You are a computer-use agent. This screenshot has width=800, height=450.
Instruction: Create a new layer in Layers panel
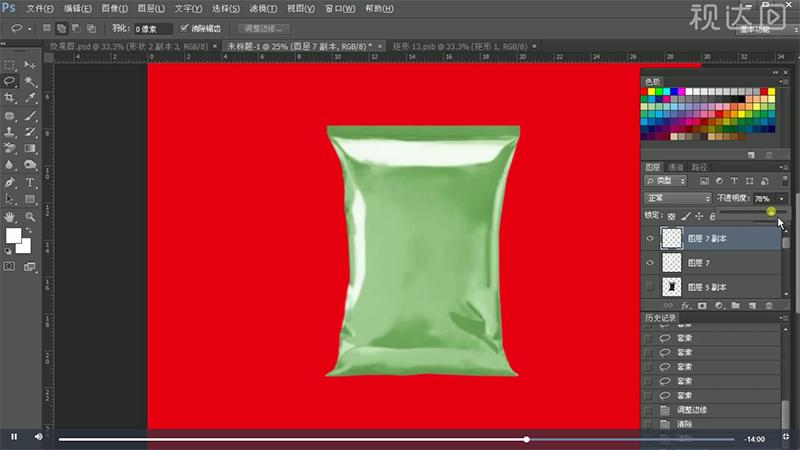(752, 306)
